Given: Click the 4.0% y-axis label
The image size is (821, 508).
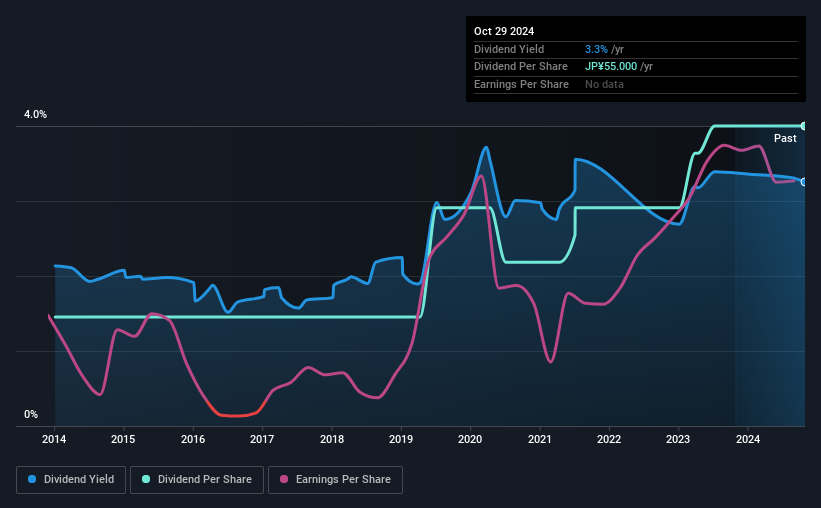Looking at the screenshot, I should point(36,114).
